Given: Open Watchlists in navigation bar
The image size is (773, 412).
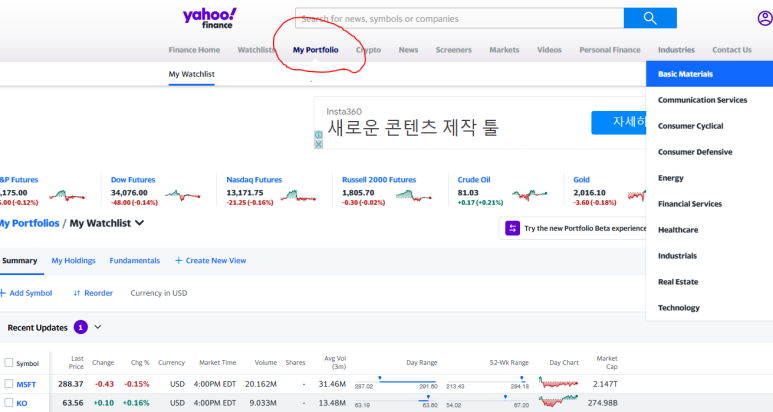Looking at the screenshot, I should click(x=256, y=50).
